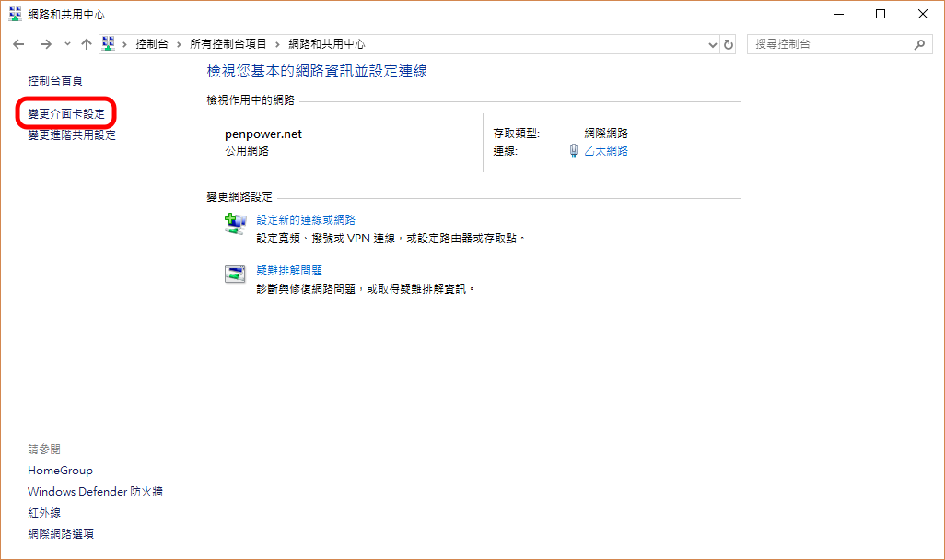
Task: Open 設定新的連線或網路 link
Action: [306, 220]
